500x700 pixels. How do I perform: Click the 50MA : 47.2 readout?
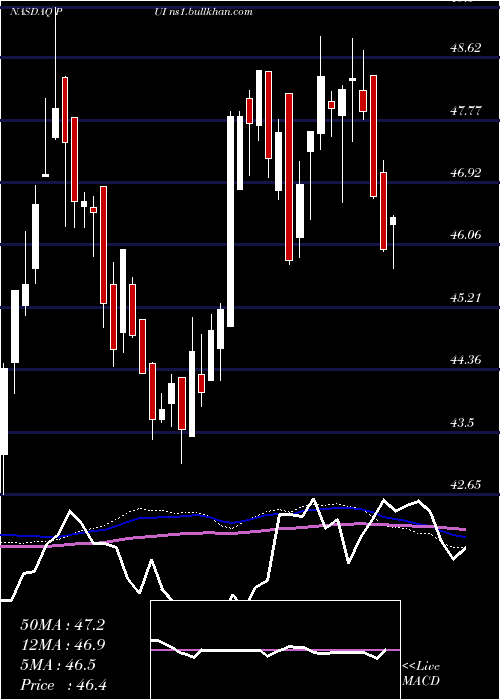(x=62, y=625)
